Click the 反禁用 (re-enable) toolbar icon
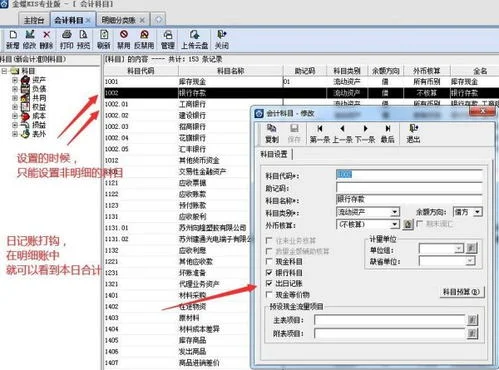The height and width of the screenshot is (370, 499). [x=144, y=39]
